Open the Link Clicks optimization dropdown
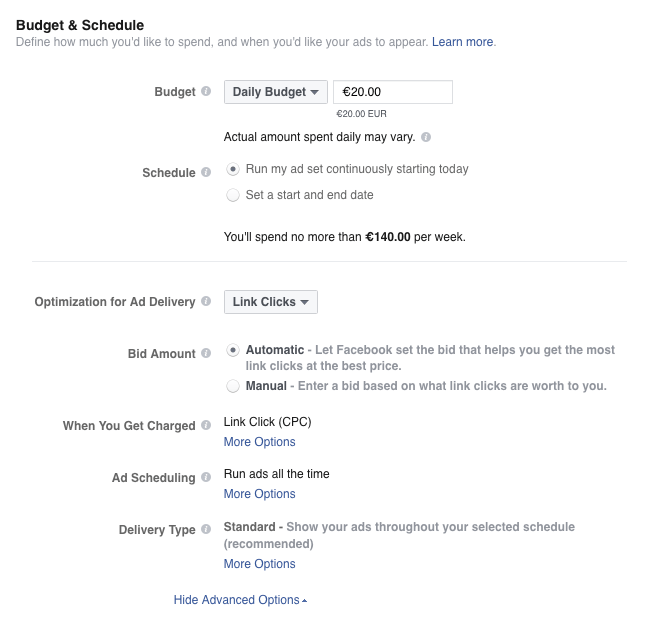Image resolution: width=659 pixels, height=618 pixels. click(271, 302)
